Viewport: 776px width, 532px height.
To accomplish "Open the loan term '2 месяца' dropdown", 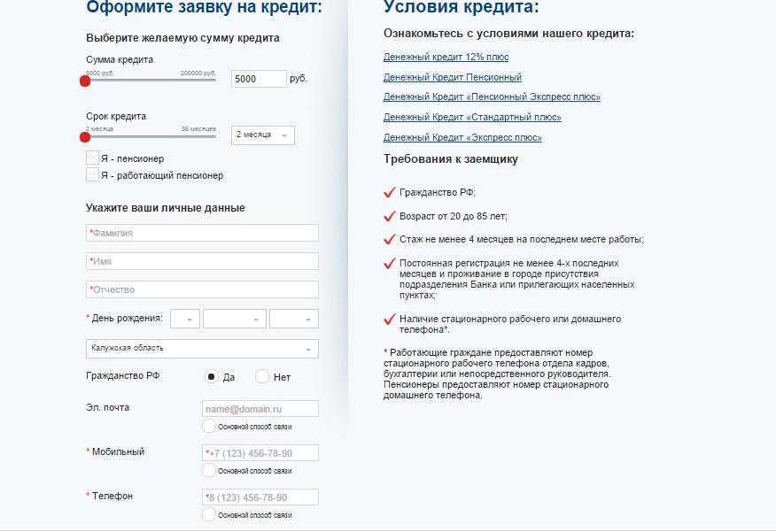I will click(263, 135).
